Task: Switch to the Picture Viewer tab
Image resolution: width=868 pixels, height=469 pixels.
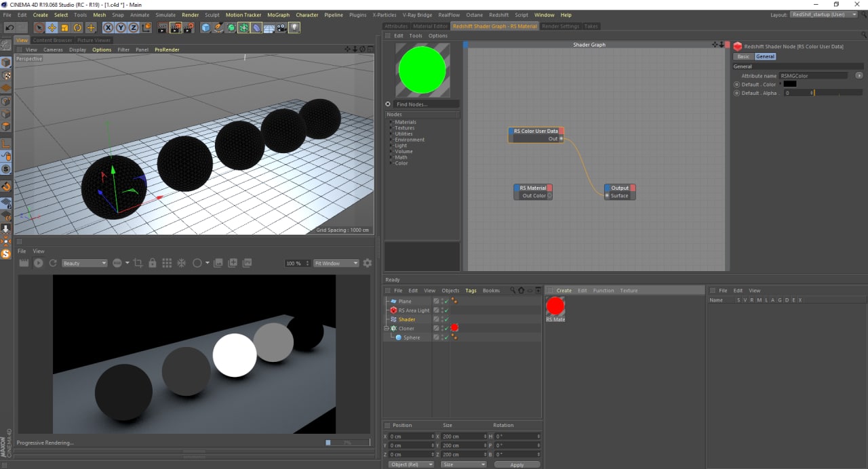Action: tap(94, 40)
